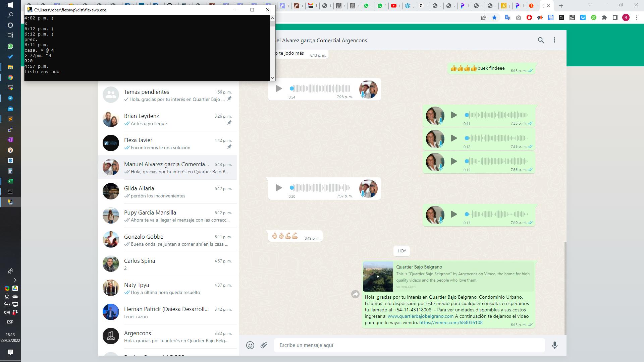Open the Chrome extensions puzzle icon
Image resolution: width=644 pixels, height=362 pixels.
pyautogui.click(x=604, y=17)
